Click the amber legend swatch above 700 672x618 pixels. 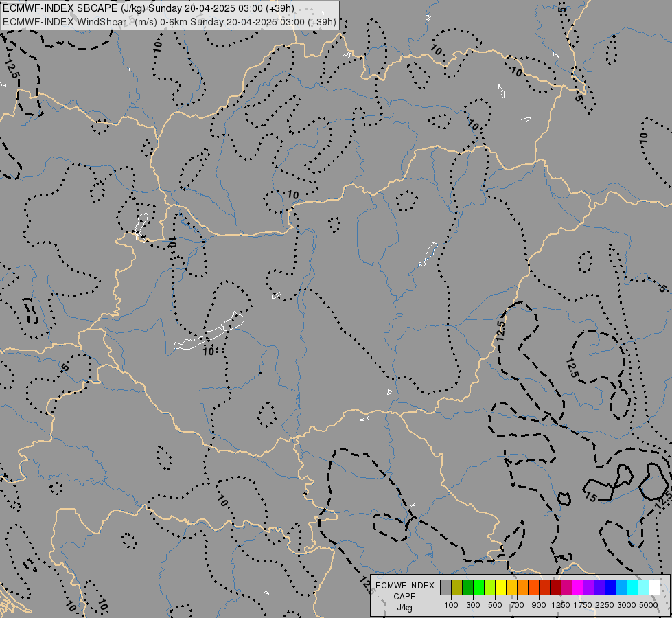[x=511, y=588]
